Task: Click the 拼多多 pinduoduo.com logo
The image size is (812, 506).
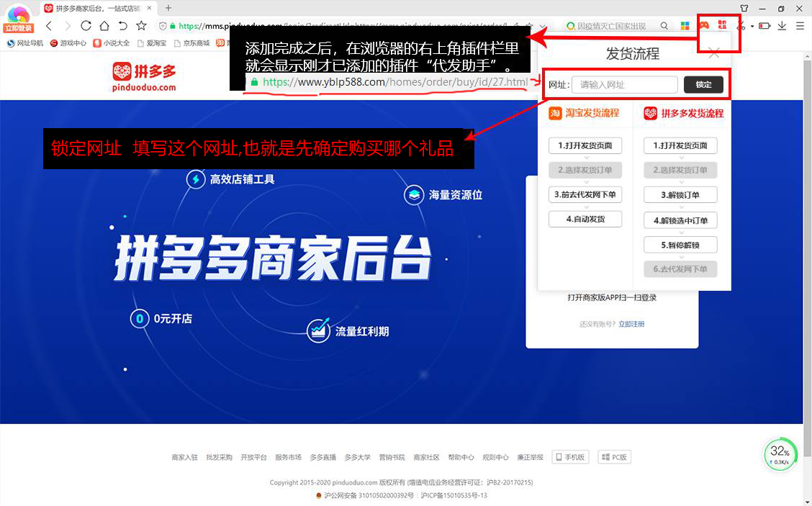Action: pyautogui.click(x=145, y=76)
